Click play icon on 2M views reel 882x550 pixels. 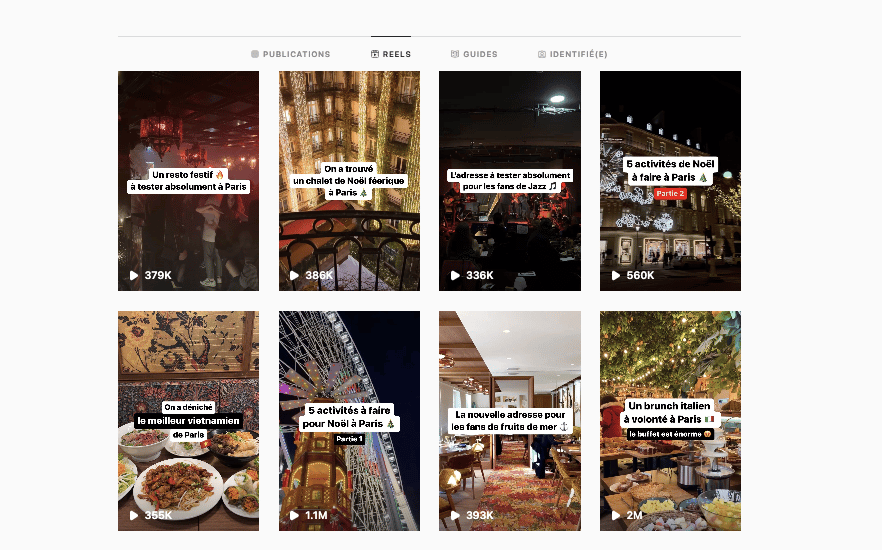point(616,515)
